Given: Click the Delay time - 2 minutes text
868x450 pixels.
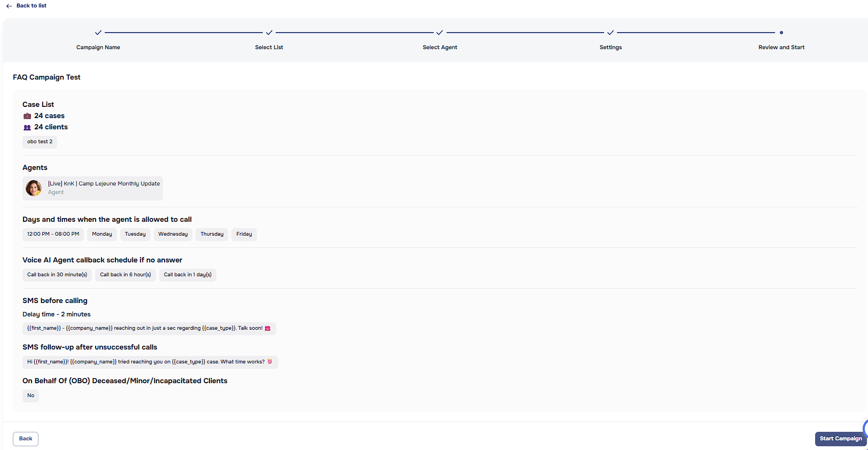Looking at the screenshot, I should pyautogui.click(x=57, y=314).
